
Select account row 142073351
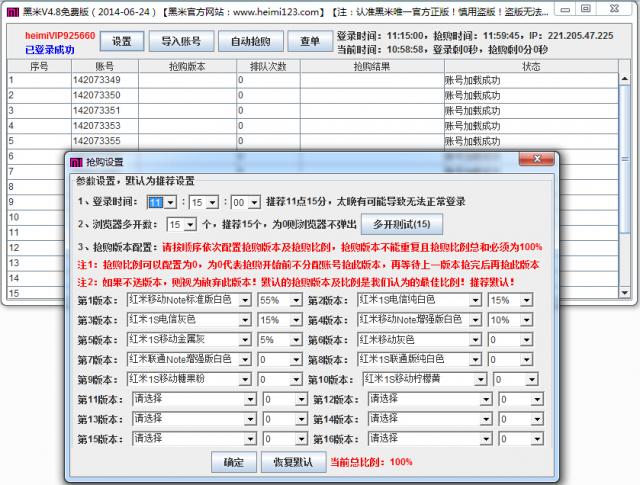[x=313, y=111]
